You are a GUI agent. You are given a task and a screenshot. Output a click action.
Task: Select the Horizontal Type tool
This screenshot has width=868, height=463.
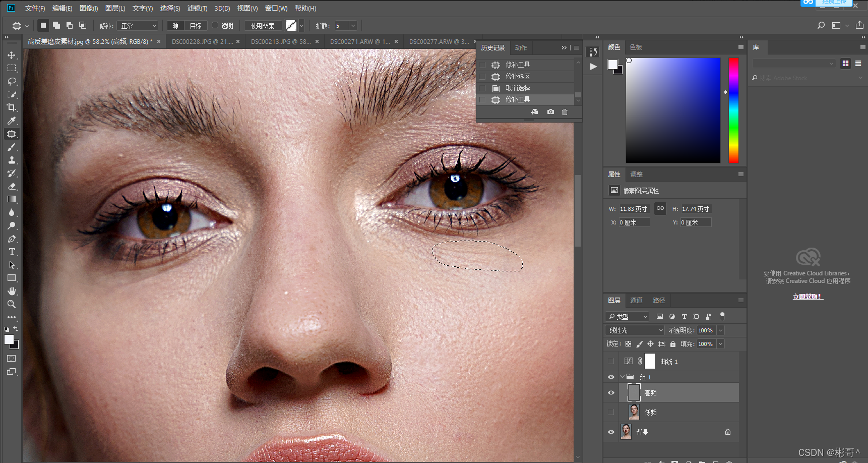coord(12,252)
